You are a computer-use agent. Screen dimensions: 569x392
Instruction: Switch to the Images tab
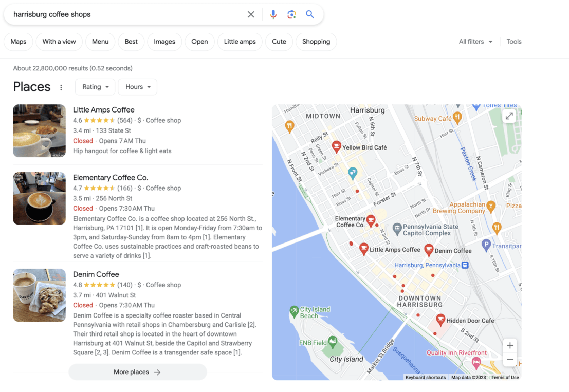[164, 42]
